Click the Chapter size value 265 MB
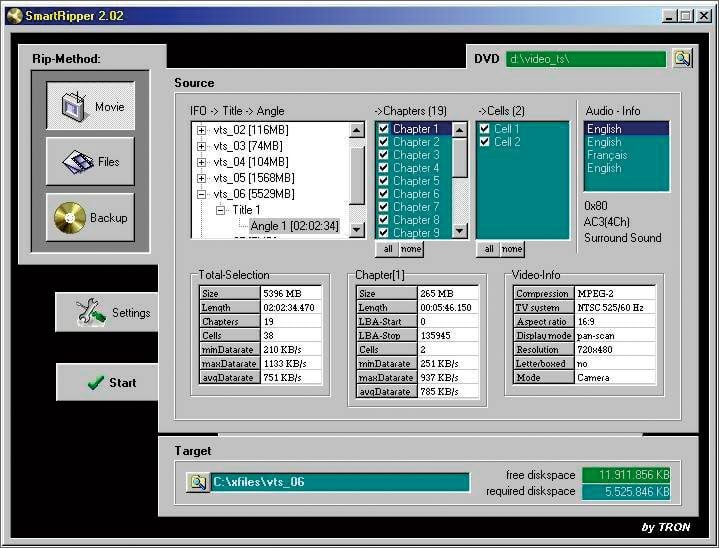The image size is (719, 548). tap(448, 293)
